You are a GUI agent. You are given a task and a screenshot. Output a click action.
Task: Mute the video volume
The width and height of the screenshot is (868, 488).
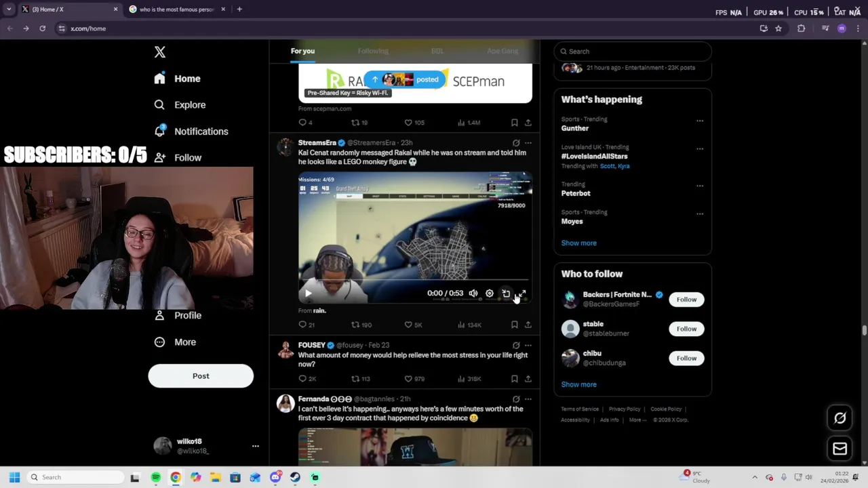473,293
